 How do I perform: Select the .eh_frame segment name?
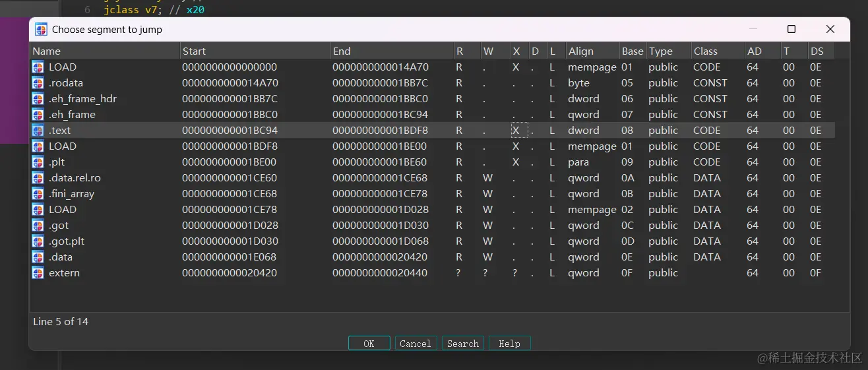[72, 115]
